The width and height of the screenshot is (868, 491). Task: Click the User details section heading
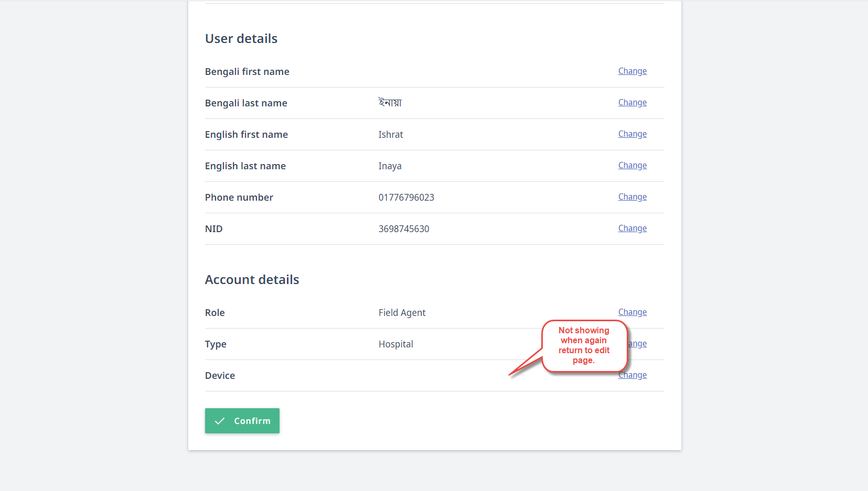(241, 38)
